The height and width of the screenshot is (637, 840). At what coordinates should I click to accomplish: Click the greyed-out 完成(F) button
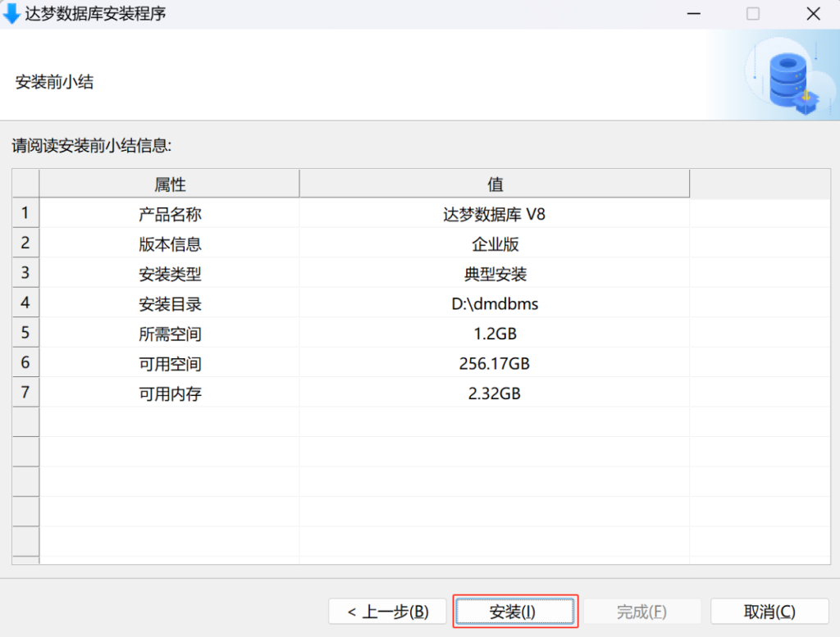[641, 612]
